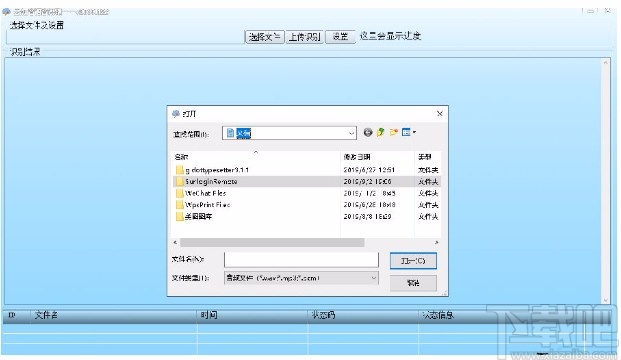Click the Open button in the dialog
Viewport: 621px width, 360px height.
point(413,261)
